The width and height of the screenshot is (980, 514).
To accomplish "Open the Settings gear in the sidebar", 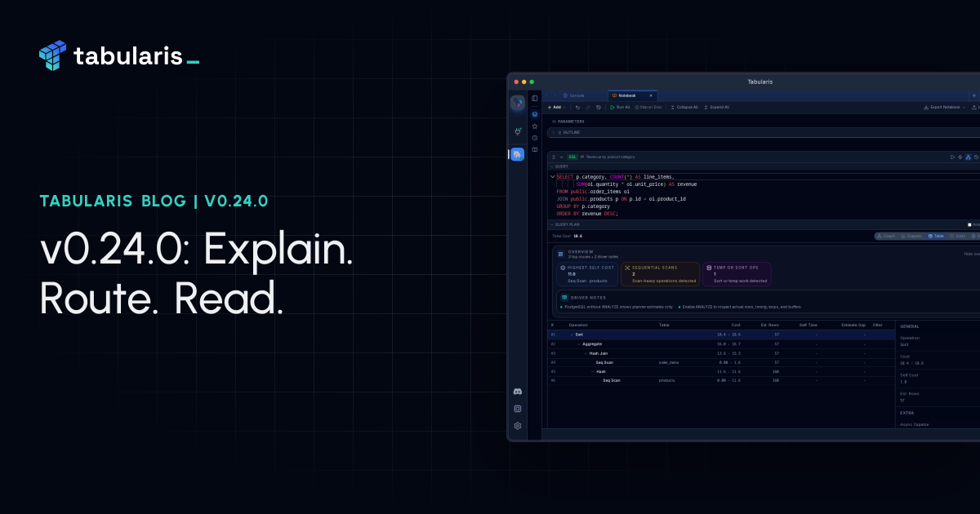I will [x=518, y=426].
